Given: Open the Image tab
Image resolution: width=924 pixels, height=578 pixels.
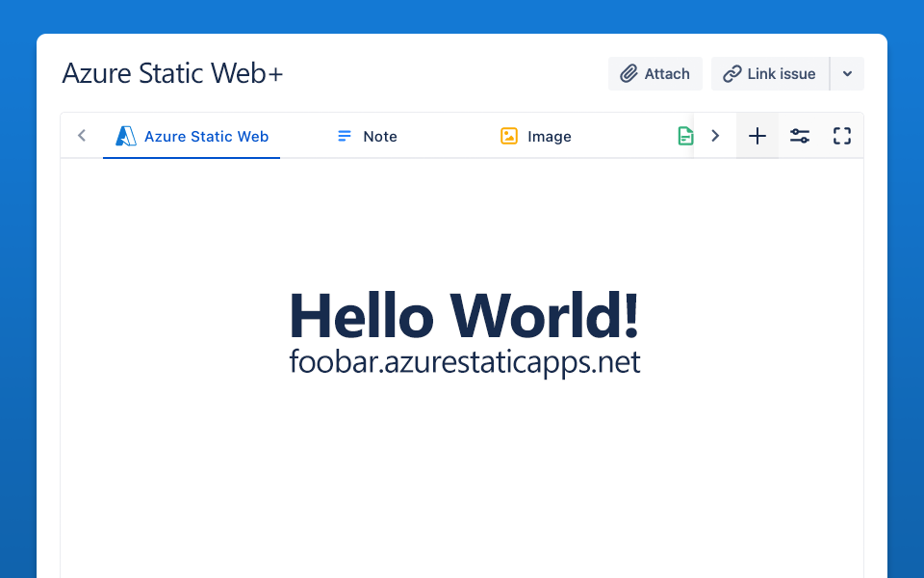Looking at the screenshot, I should [536, 136].
